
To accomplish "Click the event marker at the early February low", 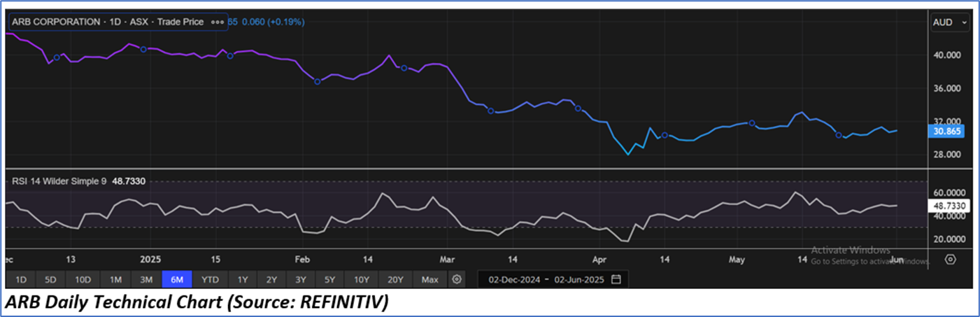I will tap(317, 82).
